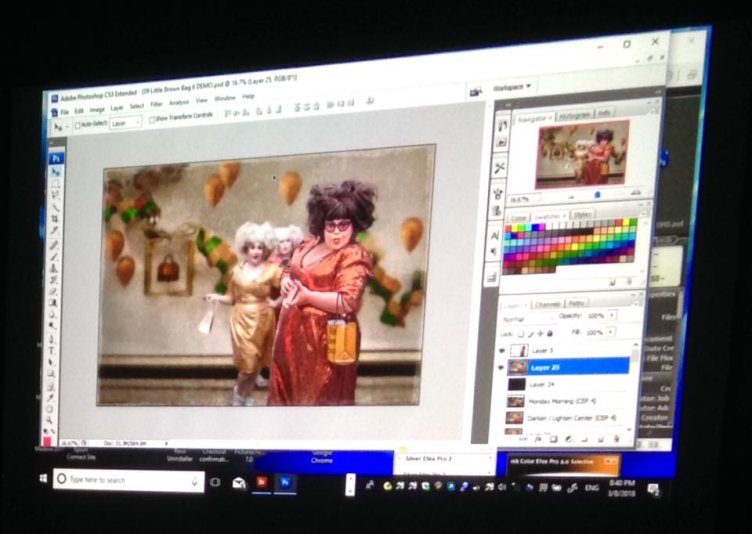Select the Zoom tool in toolbox
752x534 pixels.
click(50, 421)
